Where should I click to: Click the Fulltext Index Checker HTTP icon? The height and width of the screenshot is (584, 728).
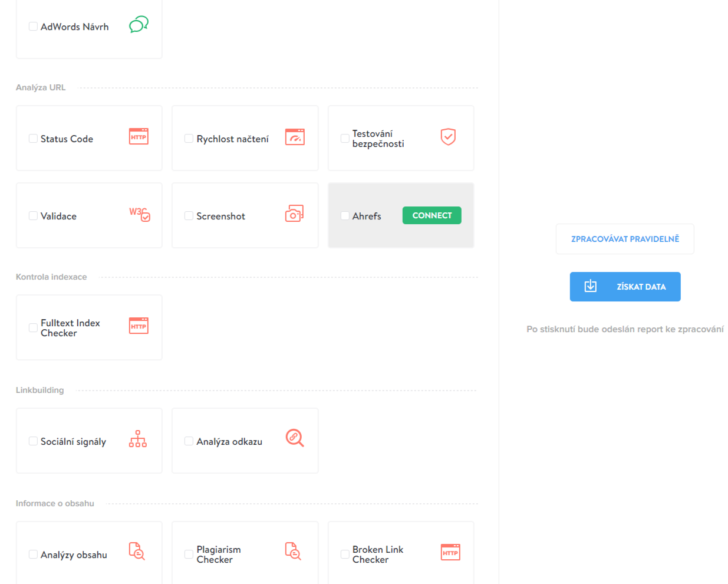[x=139, y=326]
